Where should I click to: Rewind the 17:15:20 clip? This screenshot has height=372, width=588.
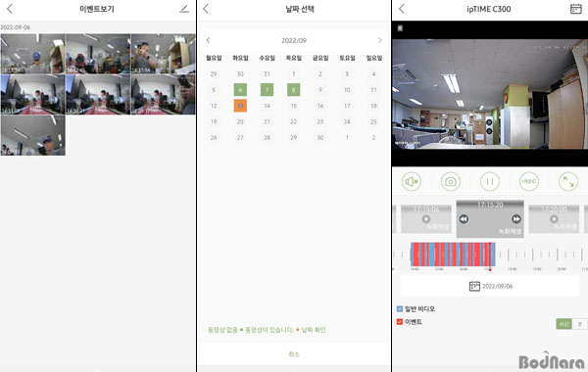coord(464,219)
